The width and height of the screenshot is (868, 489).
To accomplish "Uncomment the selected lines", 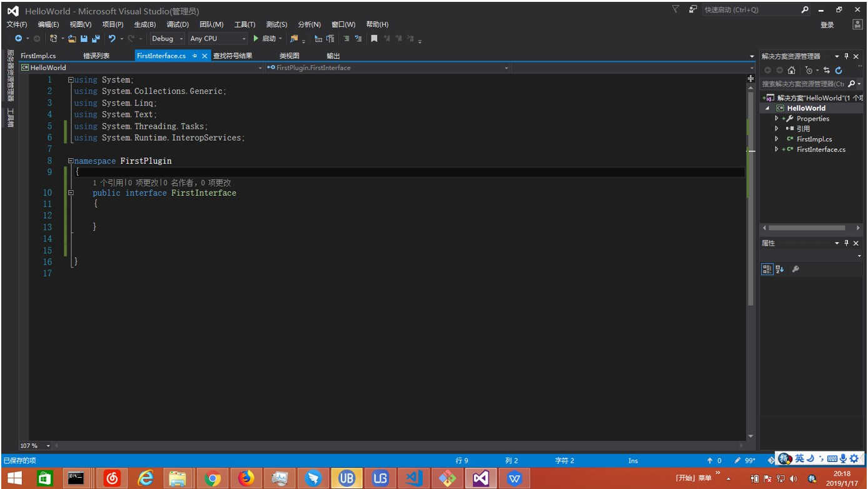I will click(x=358, y=39).
